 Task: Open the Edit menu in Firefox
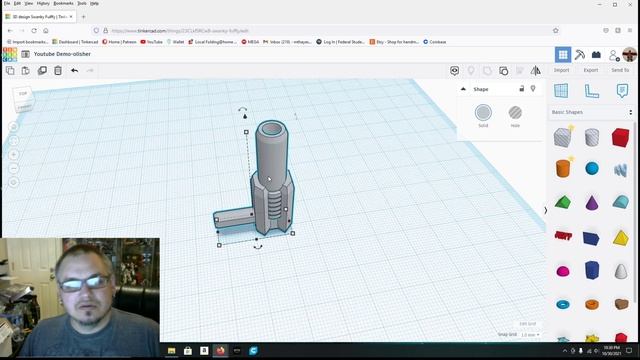click(x=17, y=3)
